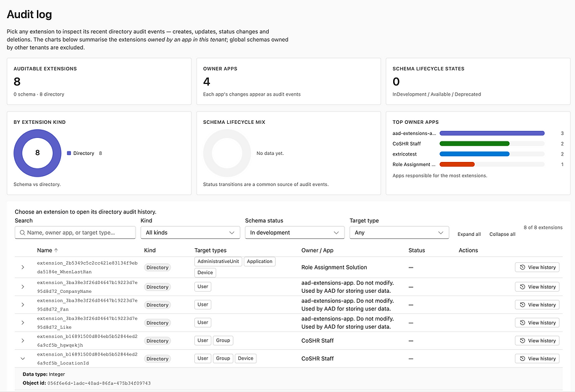Click the Status column header
Screen dimensions: 575x392
tap(417, 251)
